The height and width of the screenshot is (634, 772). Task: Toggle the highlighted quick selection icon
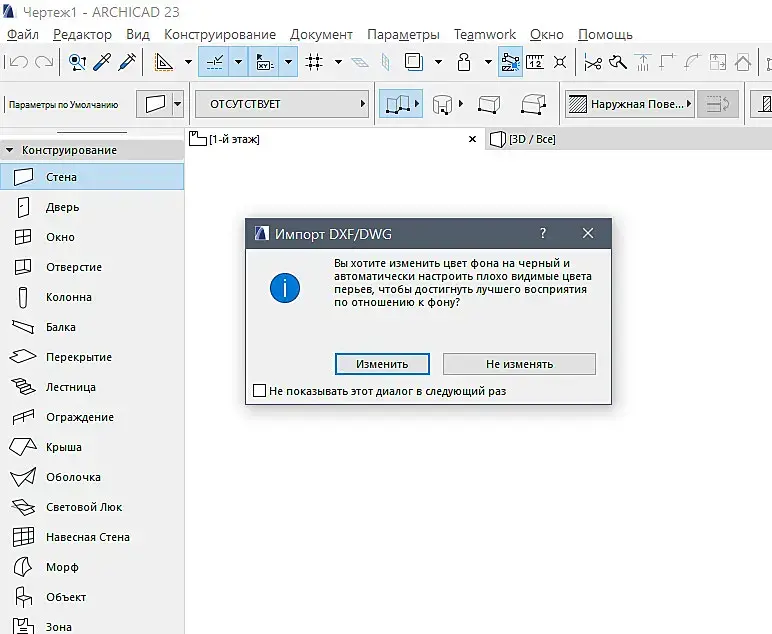(510, 62)
